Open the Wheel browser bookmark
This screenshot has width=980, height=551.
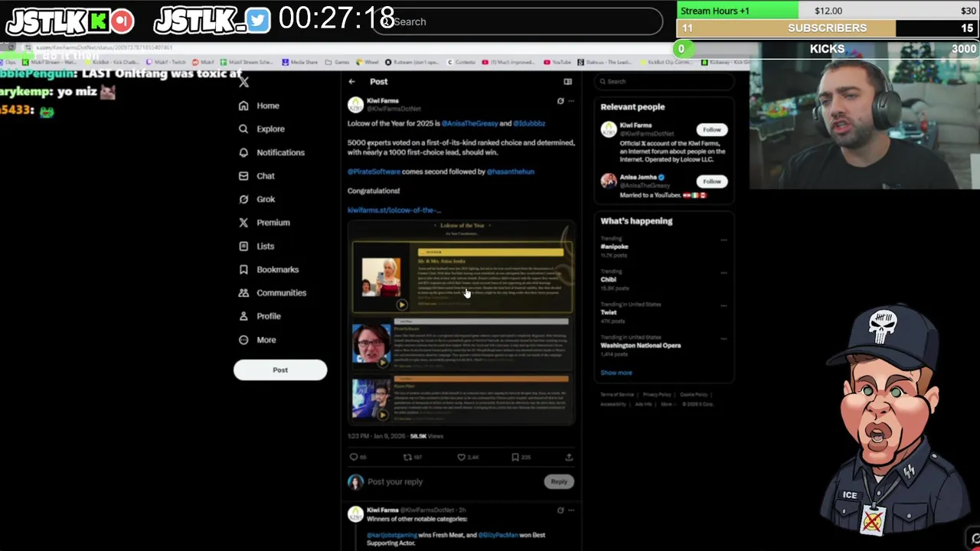(367, 62)
